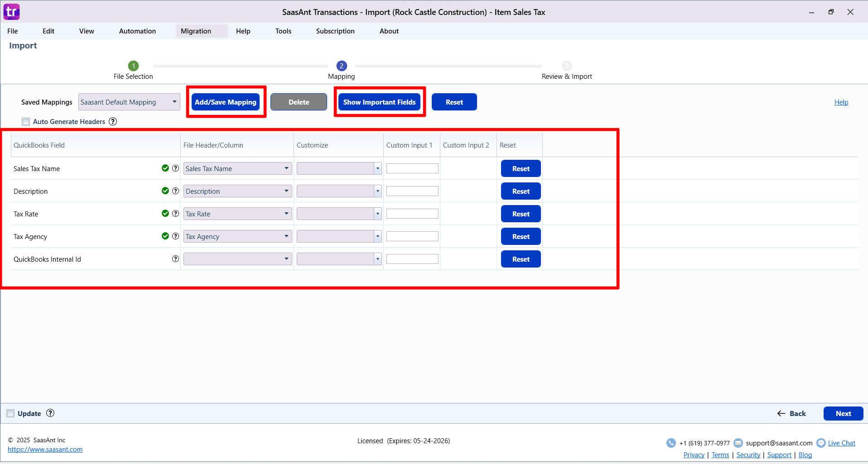Viewport: 868px width, 464px height.
Task: Open Description file header dropdown
Action: coord(237,191)
